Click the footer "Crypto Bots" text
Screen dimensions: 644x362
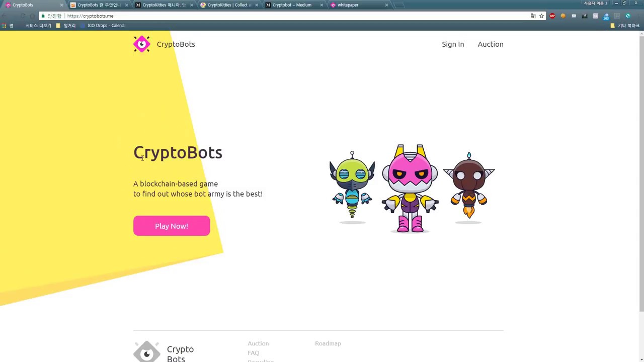coord(180,353)
